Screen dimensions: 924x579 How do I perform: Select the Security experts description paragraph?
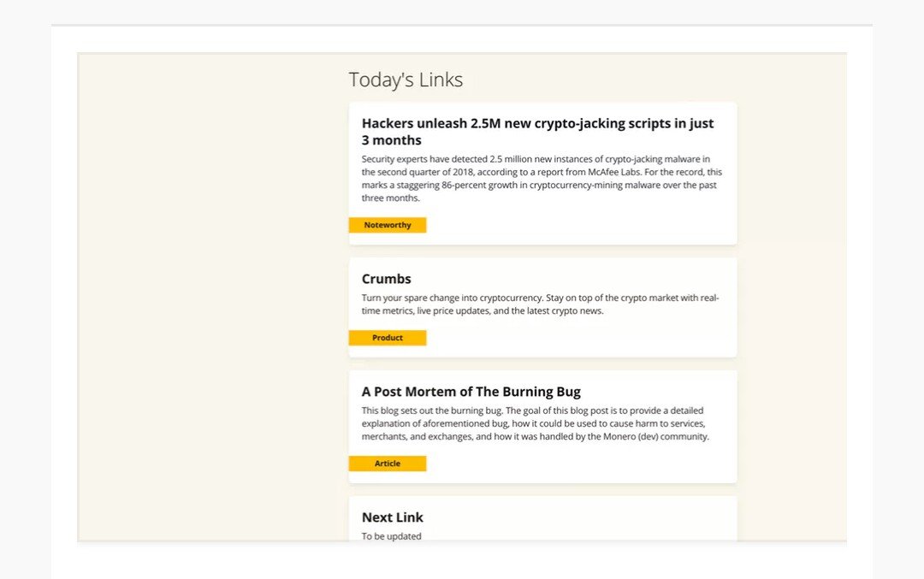(x=542, y=179)
